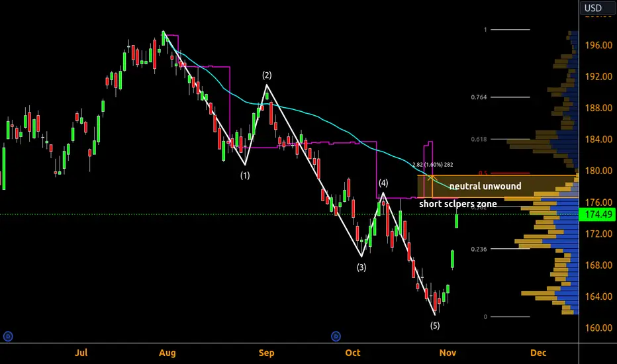
Task: Click the 0.618 Fibonacci level label
Action: coord(479,139)
